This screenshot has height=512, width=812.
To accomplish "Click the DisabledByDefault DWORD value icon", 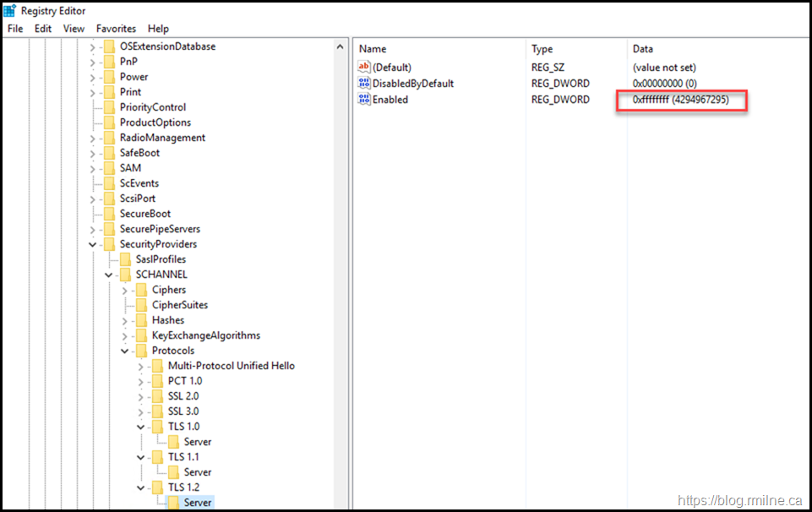I will click(x=364, y=84).
